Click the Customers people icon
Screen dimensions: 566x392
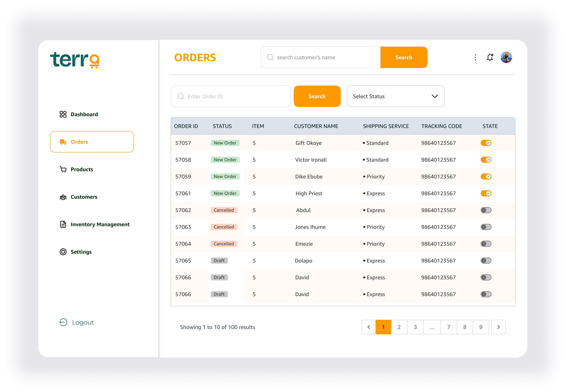click(63, 197)
